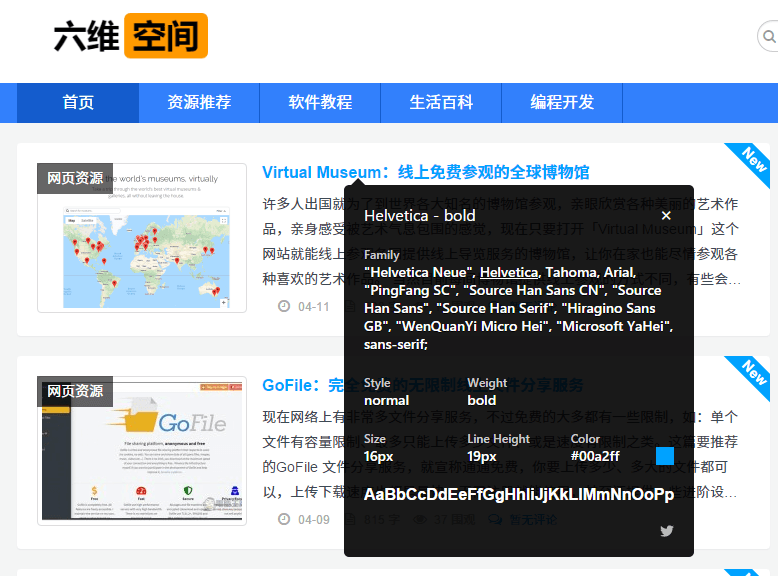The height and width of the screenshot is (576, 778).
Task: Click the Virtual Museum world map thumbnail
Action: click(142, 238)
